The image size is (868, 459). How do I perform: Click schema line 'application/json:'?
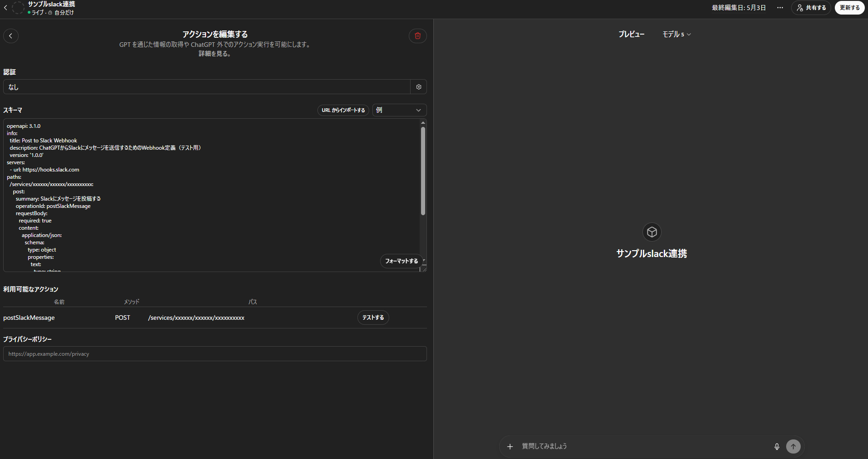click(42, 235)
